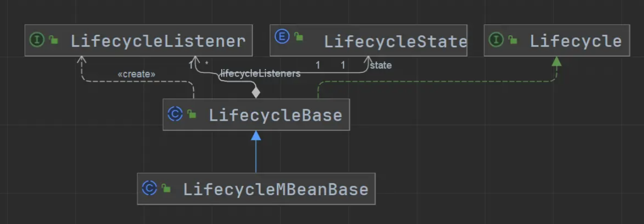The width and height of the screenshot is (644, 224).
Task: Click the composition diamond above LifecycleBase
Action: click(x=256, y=92)
